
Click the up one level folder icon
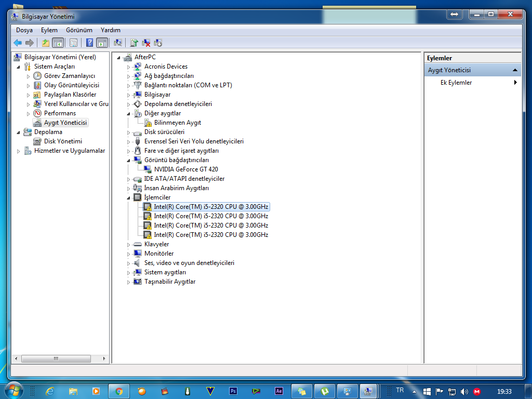pos(46,43)
